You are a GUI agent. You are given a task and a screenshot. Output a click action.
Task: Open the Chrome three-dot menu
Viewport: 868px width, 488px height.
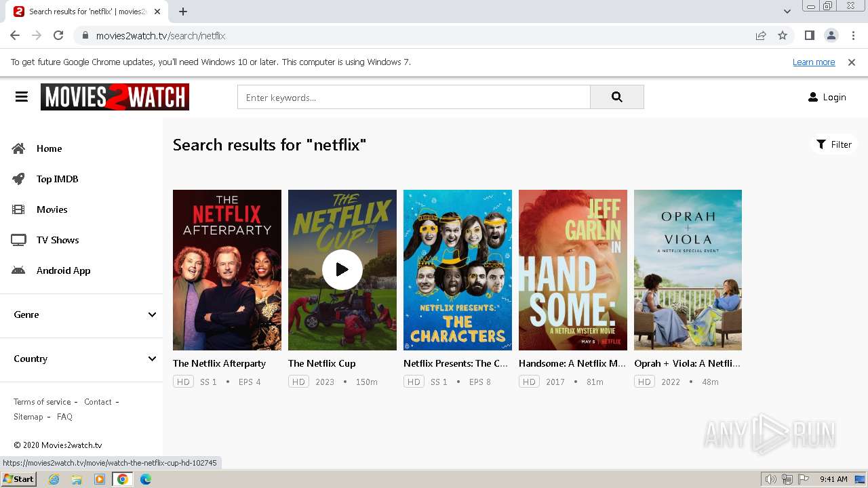click(852, 35)
